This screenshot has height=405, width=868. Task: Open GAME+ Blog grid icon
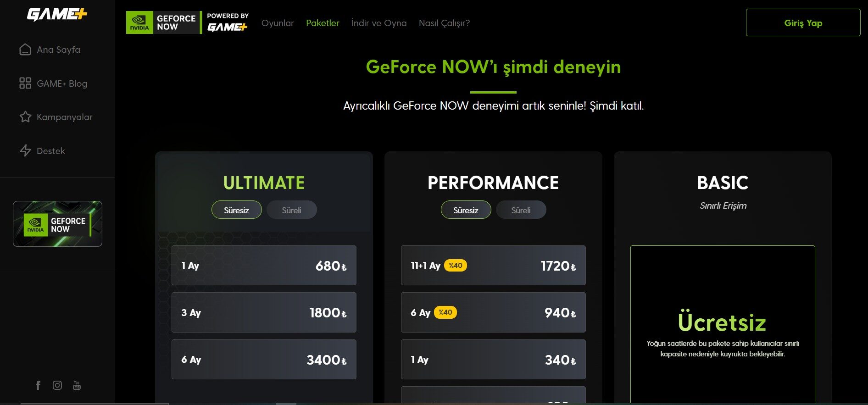coord(25,83)
